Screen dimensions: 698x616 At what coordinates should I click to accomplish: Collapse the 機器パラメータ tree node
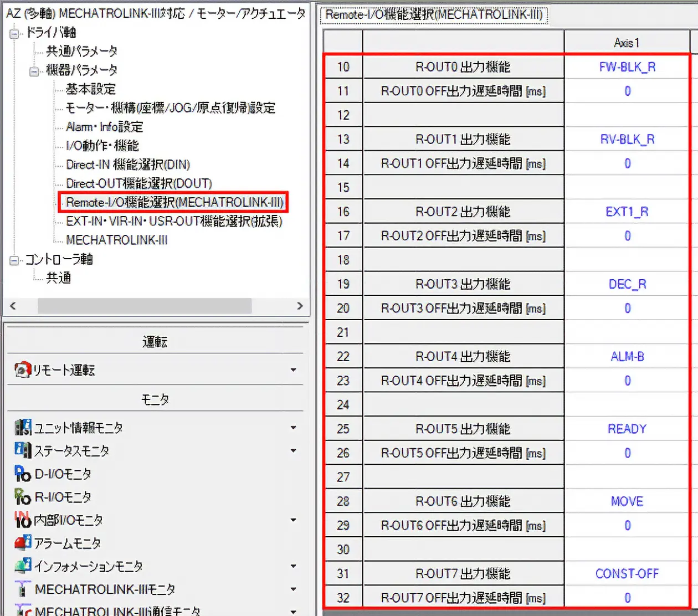pos(34,71)
